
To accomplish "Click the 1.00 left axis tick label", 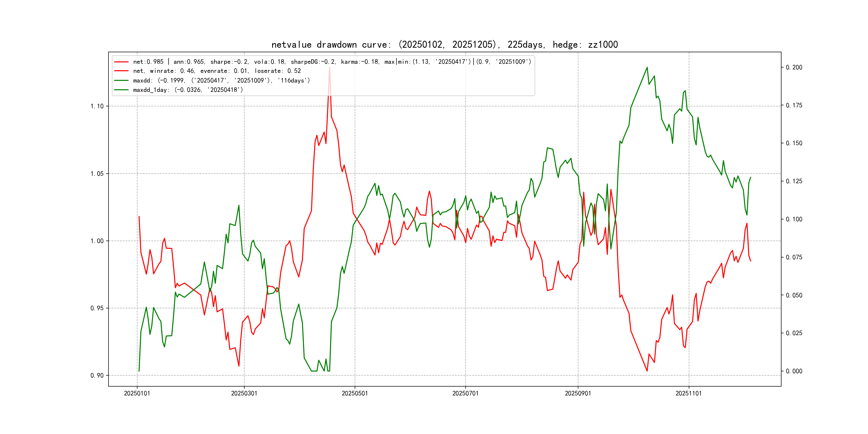I will (97, 241).
